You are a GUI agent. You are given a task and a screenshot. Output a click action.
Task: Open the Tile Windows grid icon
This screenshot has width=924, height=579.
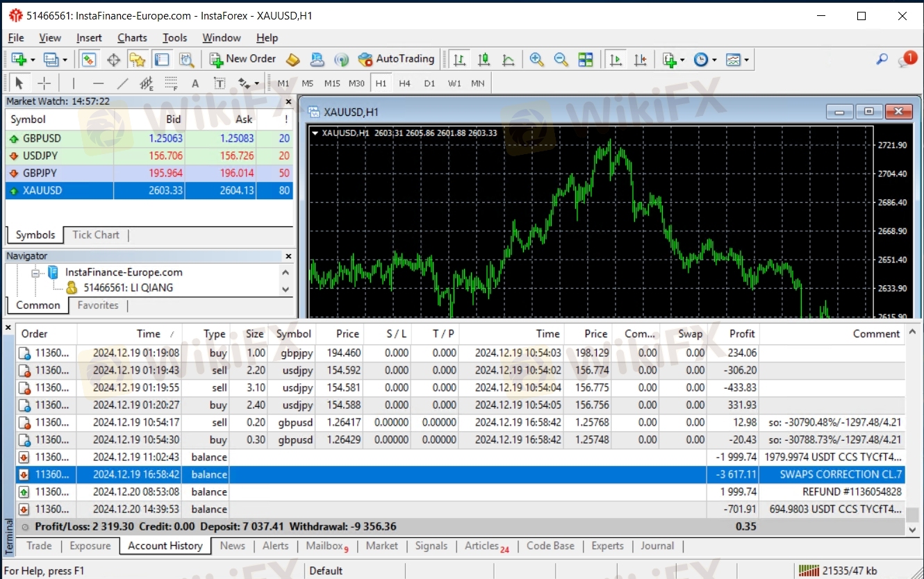point(586,60)
